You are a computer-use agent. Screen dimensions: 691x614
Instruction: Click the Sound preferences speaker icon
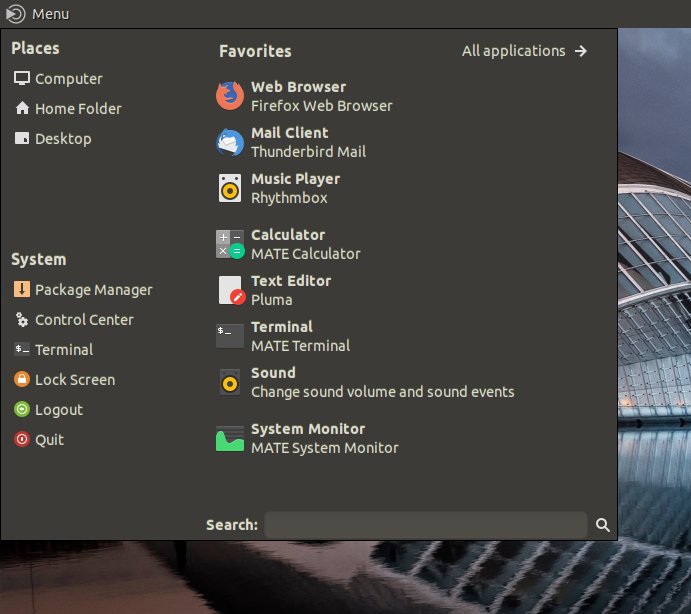[x=230, y=382]
